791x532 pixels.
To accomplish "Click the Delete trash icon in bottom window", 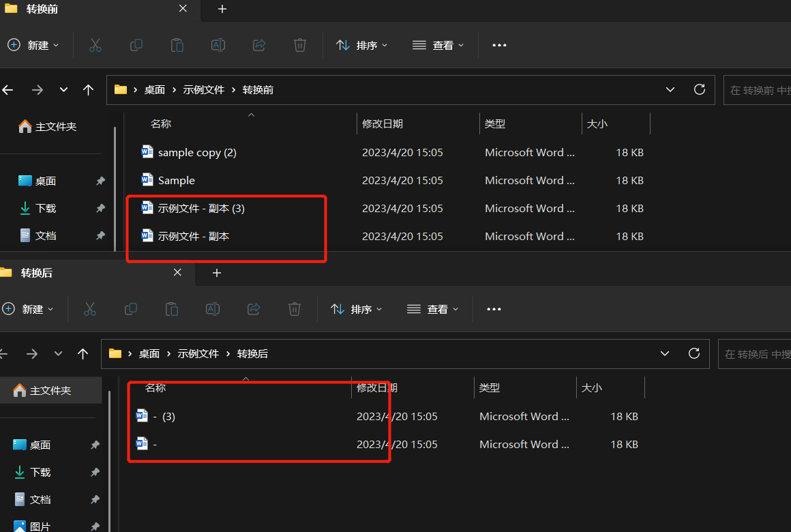I will pos(295,309).
